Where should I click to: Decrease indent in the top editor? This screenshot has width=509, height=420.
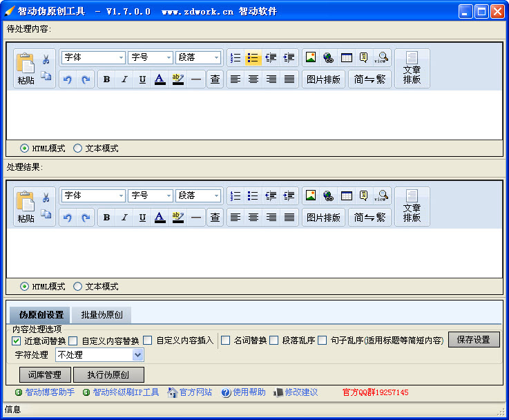[271, 58]
